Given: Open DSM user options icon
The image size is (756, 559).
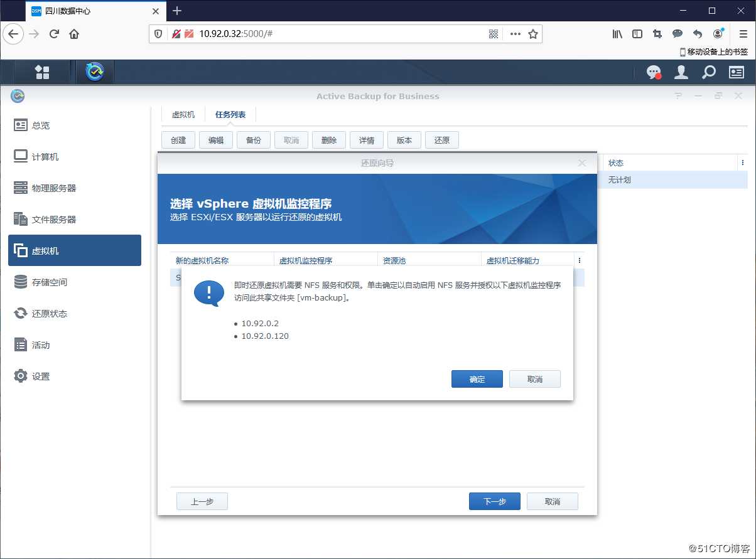Looking at the screenshot, I should pyautogui.click(x=681, y=72).
